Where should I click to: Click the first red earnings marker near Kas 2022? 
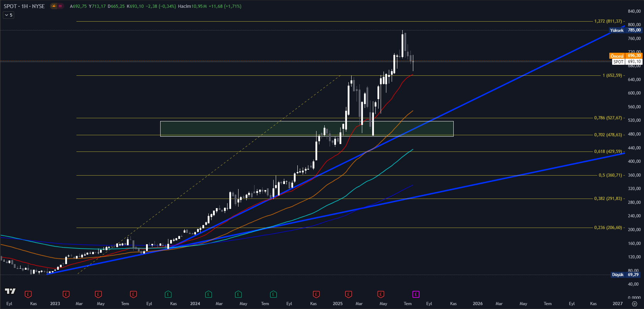point(28,294)
